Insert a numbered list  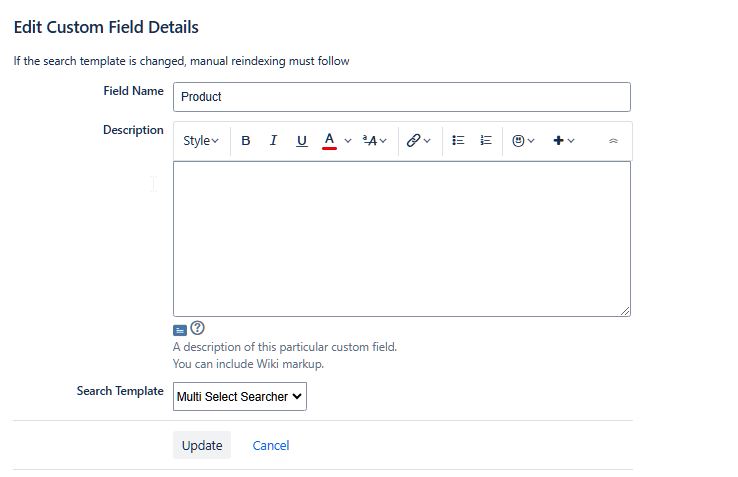pyautogui.click(x=486, y=140)
